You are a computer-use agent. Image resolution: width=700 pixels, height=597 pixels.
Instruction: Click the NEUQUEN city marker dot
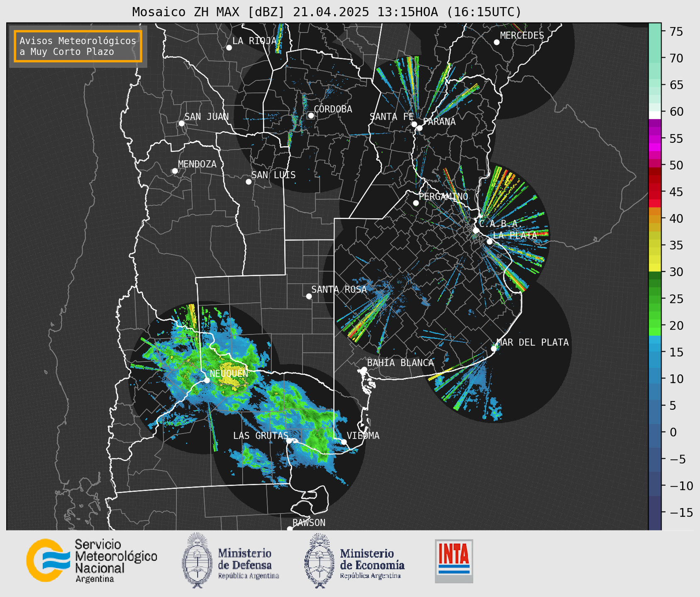click(207, 380)
